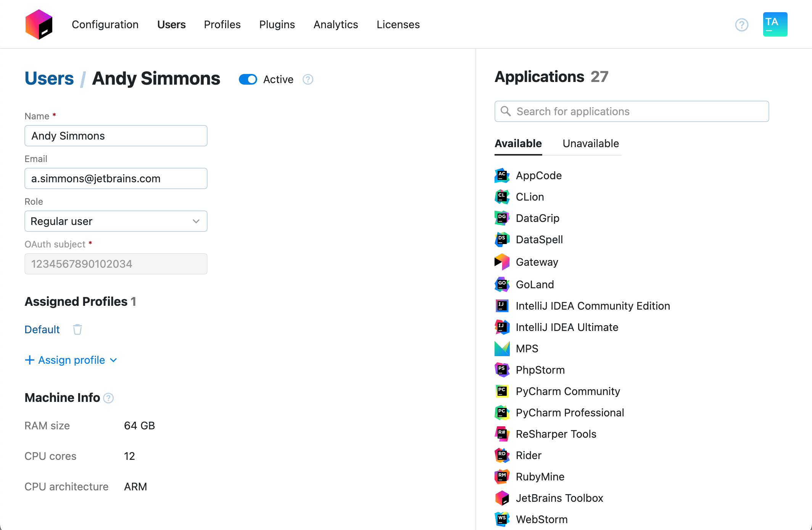The height and width of the screenshot is (530, 812).
Task: Click the Default profile link
Action: 42,329
